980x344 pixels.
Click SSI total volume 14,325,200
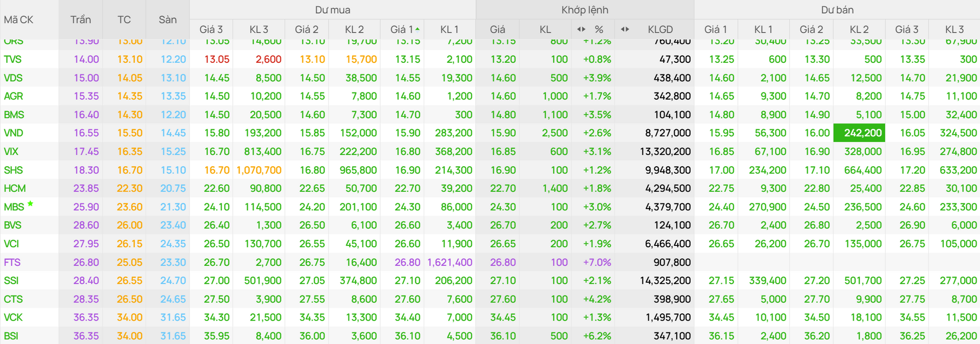(x=665, y=281)
